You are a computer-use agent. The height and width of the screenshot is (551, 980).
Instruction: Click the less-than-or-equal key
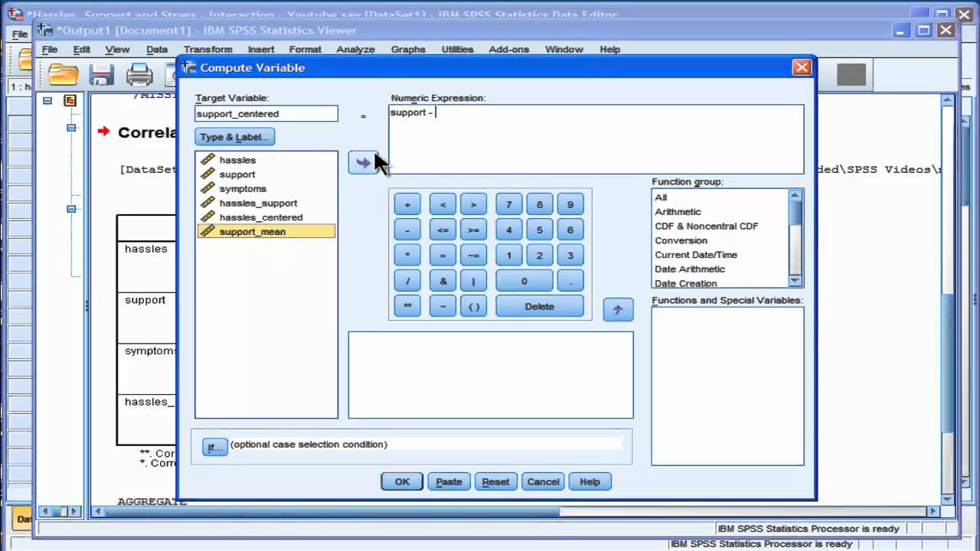(x=443, y=230)
